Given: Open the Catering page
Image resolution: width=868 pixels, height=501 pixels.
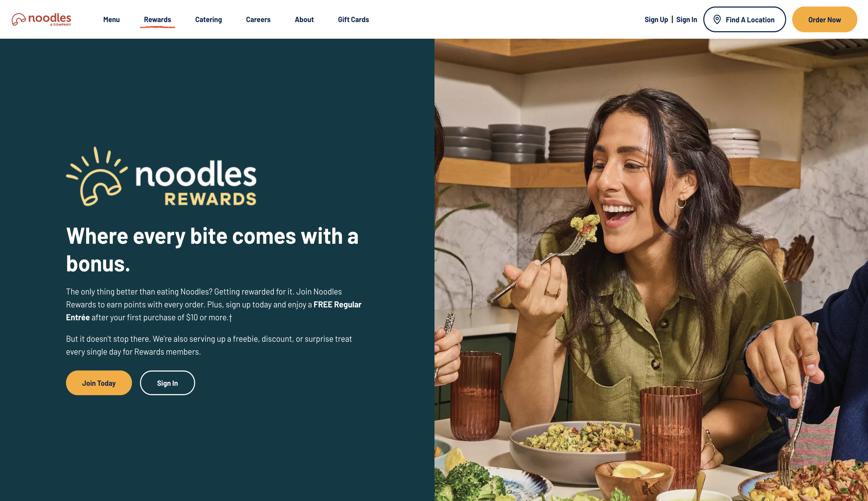Looking at the screenshot, I should pyautogui.click(x=208, y=19).
